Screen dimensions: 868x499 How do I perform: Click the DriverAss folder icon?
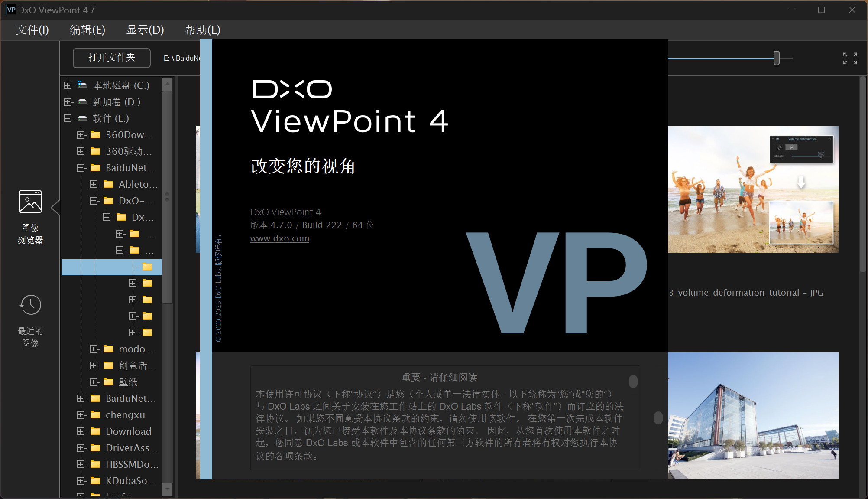[95, 448]
